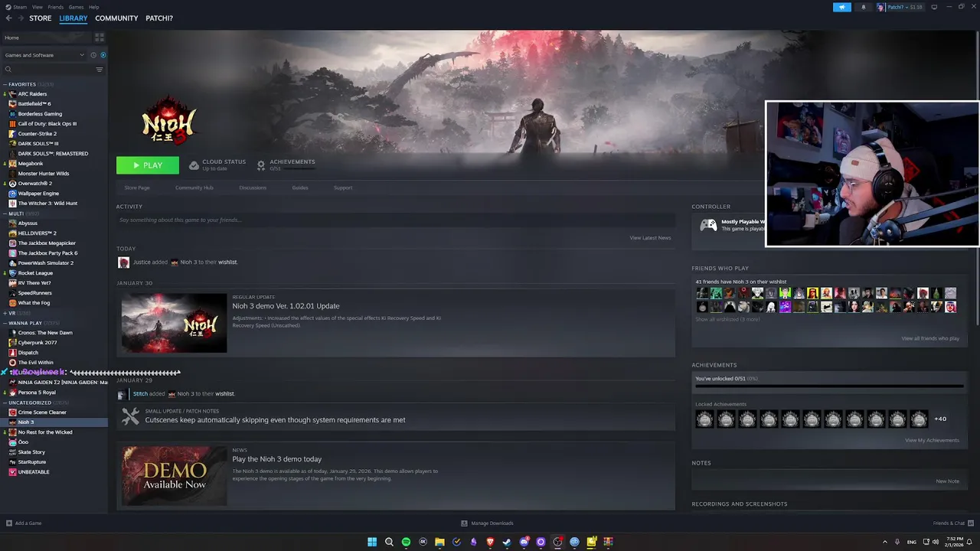Click View all friends who play
The width and height of the screenshot is (980, 551).
click(930, 338)
